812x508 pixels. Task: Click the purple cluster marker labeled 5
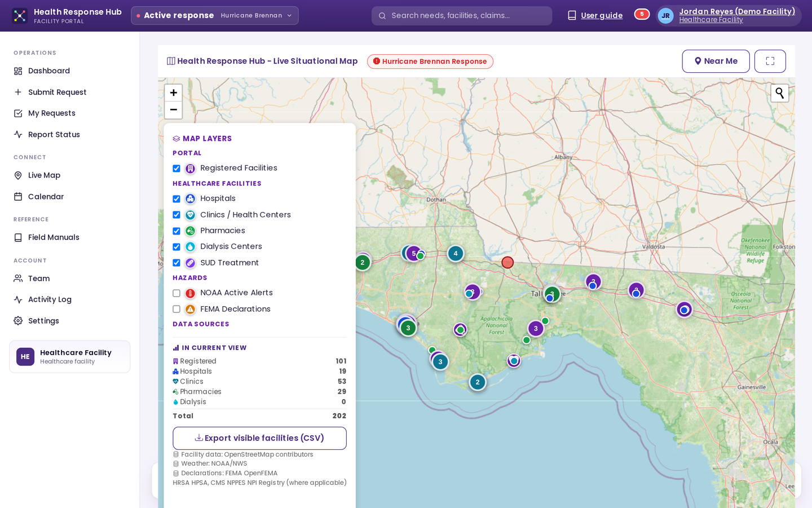pyautogui.click(x=413, y=254)
